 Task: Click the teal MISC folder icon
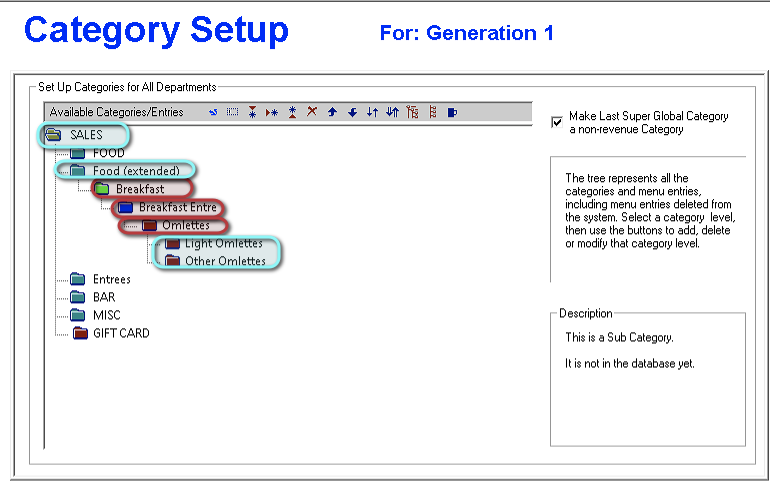(x=78, y=315)
